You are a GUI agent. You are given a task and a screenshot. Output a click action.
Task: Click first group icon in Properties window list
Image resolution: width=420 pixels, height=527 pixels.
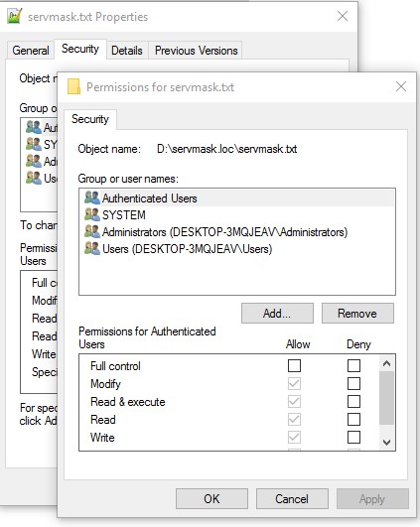[34, 127]
